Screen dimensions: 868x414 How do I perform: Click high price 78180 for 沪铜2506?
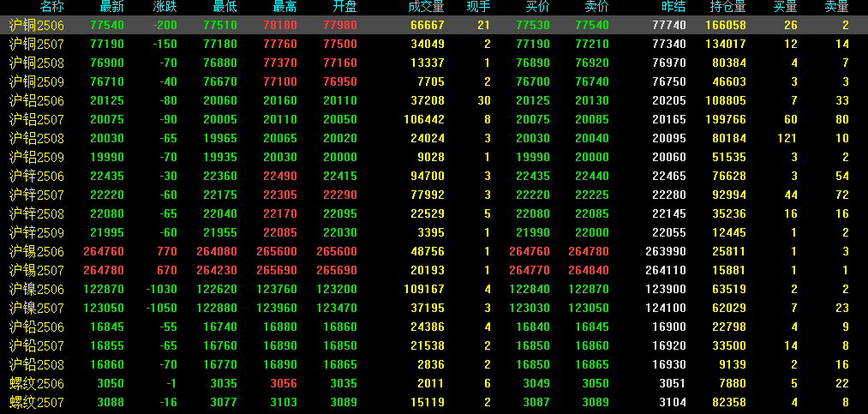280,25
